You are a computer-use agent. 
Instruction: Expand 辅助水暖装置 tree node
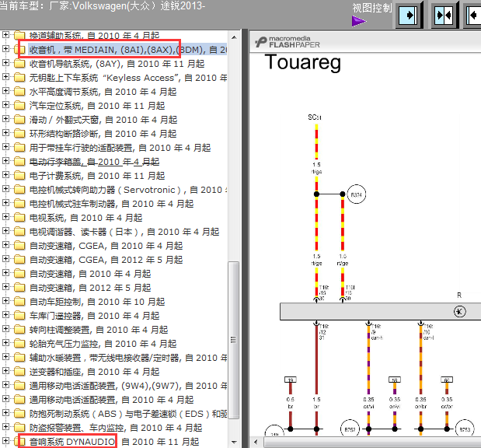click(5, 356)
